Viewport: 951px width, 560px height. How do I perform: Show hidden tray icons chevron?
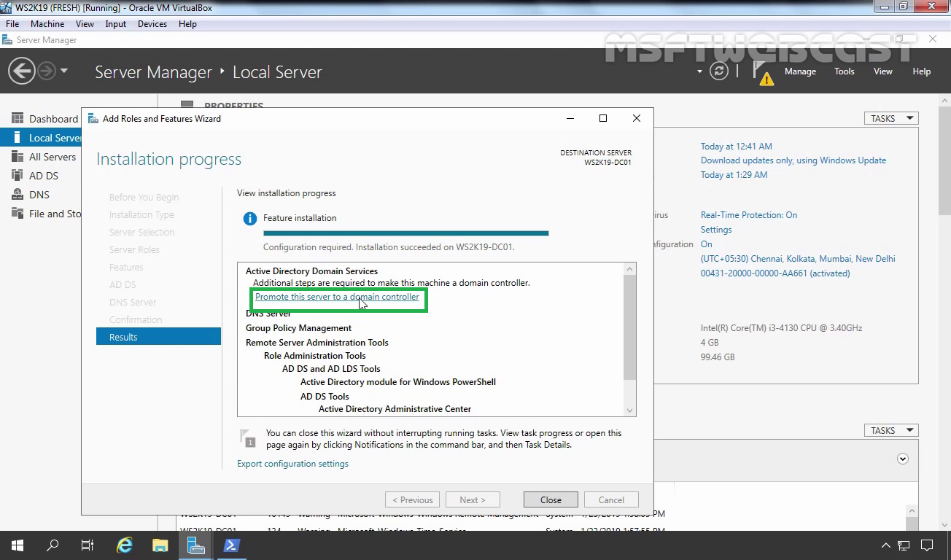coord(886,545)
